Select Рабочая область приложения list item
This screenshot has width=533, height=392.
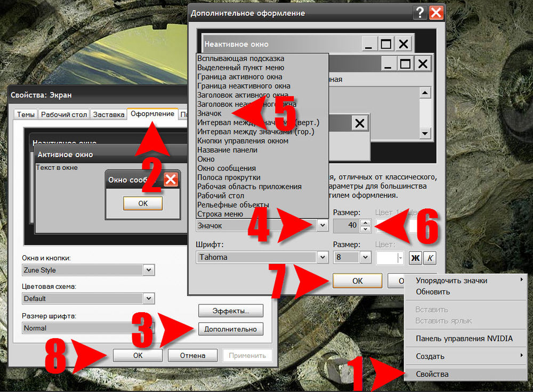(262, 186)
